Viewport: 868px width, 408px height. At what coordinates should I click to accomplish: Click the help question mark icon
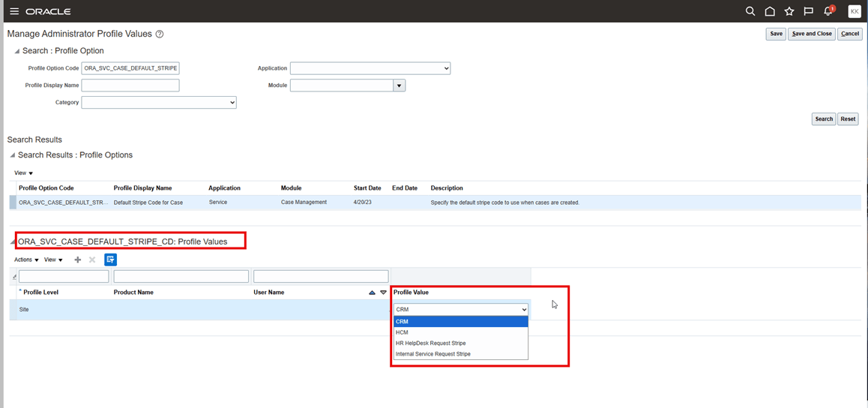point(160,34)
